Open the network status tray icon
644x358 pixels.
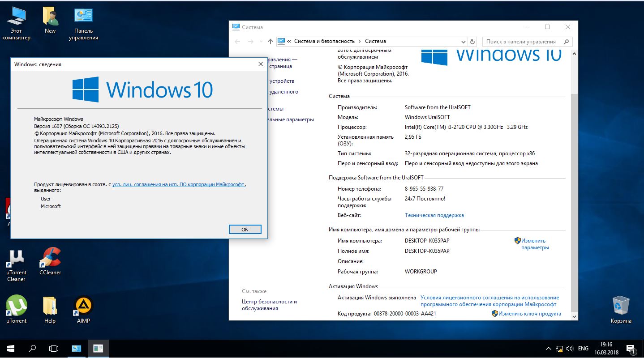559,349
